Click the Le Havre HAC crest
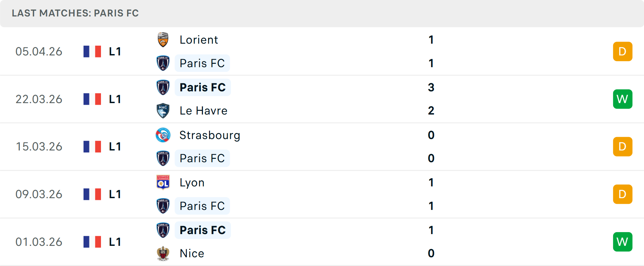 coord(163,111)
